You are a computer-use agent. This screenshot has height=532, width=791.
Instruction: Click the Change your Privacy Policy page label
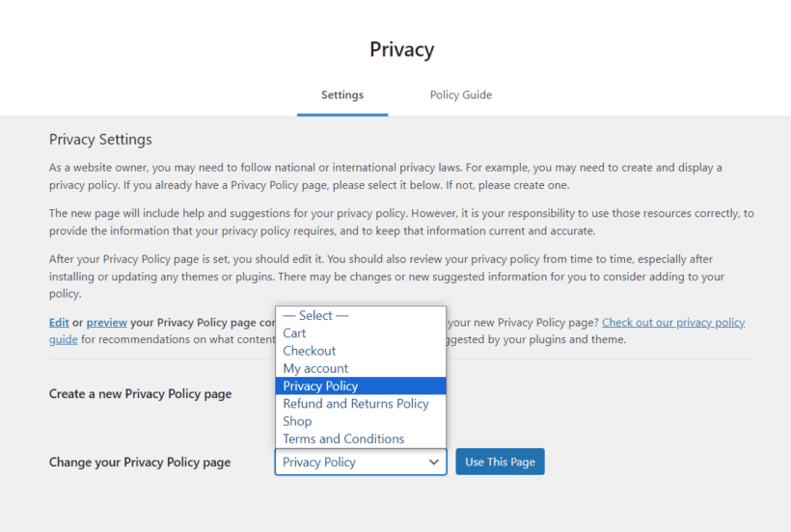pos(140,462)
